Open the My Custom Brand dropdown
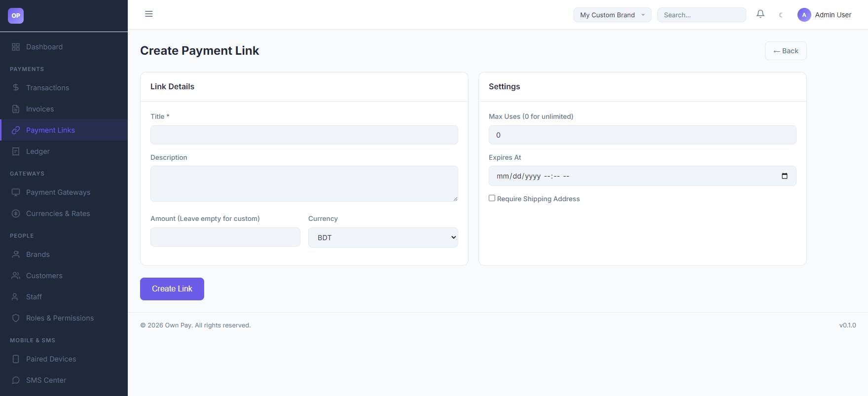868x396 pixels. (612, 15)
